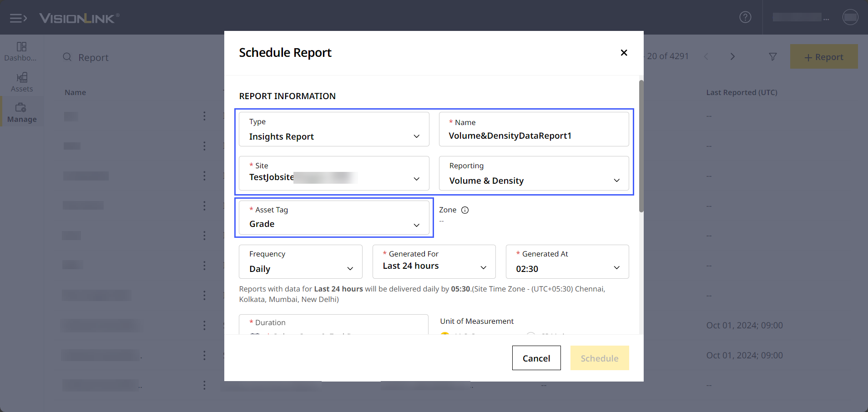Select the Manage sidebar item

point(21,113)
